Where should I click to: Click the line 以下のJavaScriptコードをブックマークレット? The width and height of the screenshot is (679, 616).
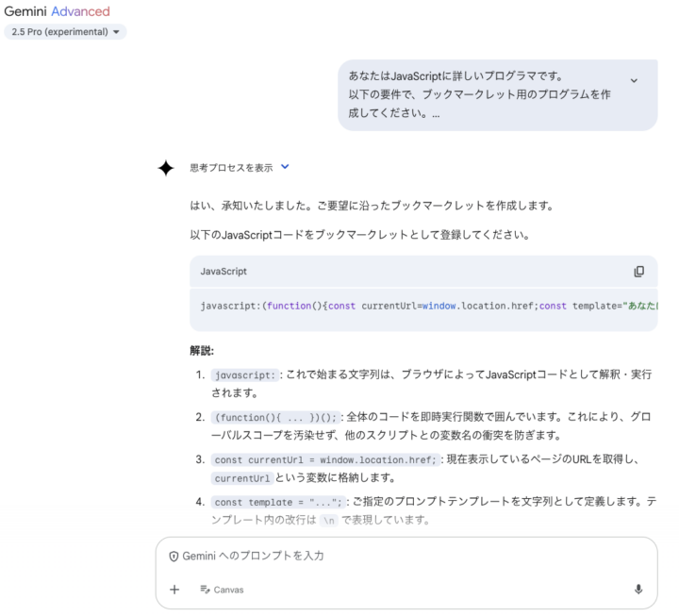pos(360,235)
